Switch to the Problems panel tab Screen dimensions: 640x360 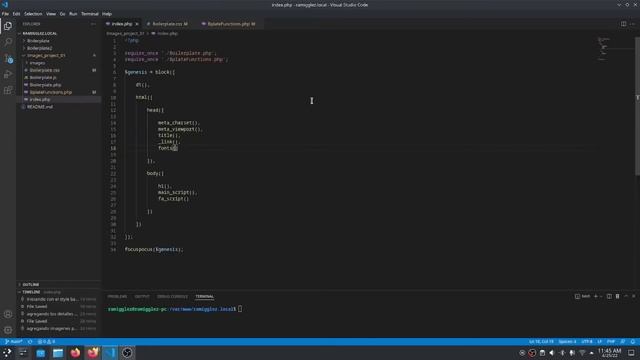point(117,296)
